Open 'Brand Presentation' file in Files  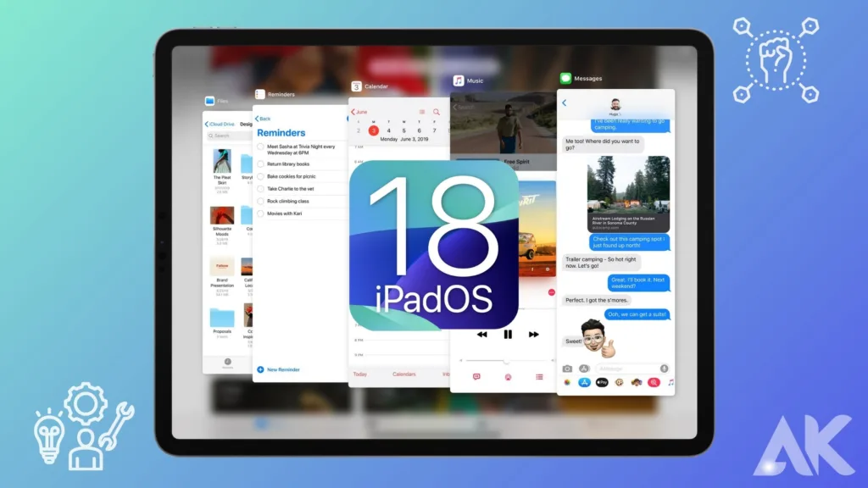point(222,277)
